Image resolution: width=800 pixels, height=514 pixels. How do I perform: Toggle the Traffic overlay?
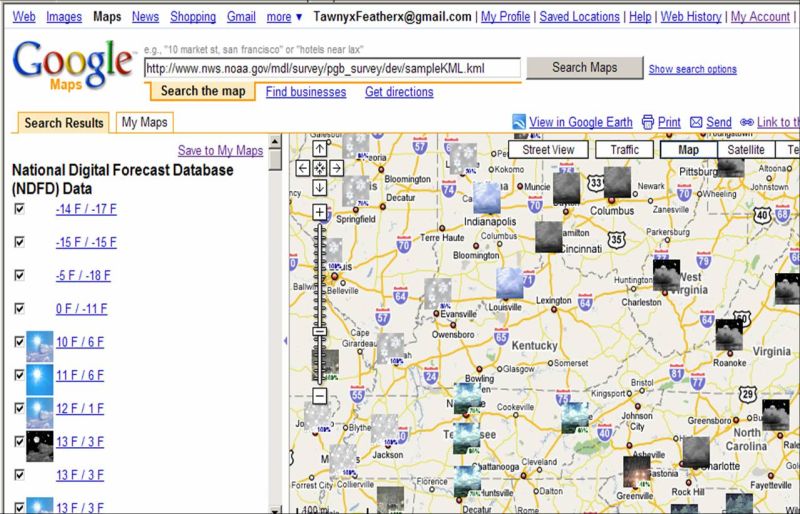click(624, 150)
